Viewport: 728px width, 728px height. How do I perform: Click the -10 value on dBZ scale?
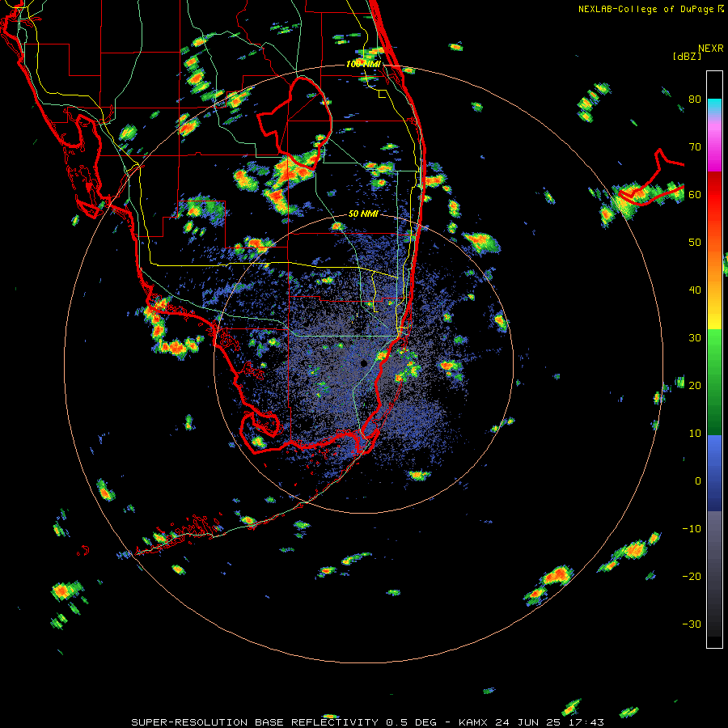pyautogui.click(x=692, y=529)
